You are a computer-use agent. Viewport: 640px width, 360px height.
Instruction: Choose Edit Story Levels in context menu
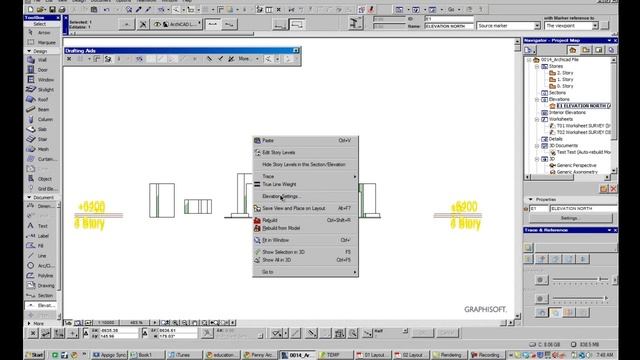tap(305, 153)
